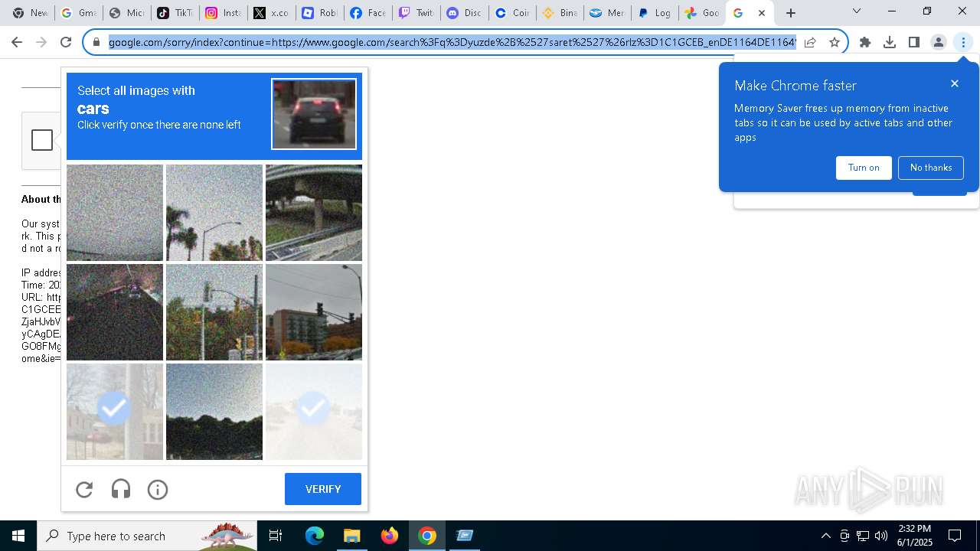The height and width of the screenshot is (551, 980).
Task: Switch to the Discord tab
Action: (464, 13)
